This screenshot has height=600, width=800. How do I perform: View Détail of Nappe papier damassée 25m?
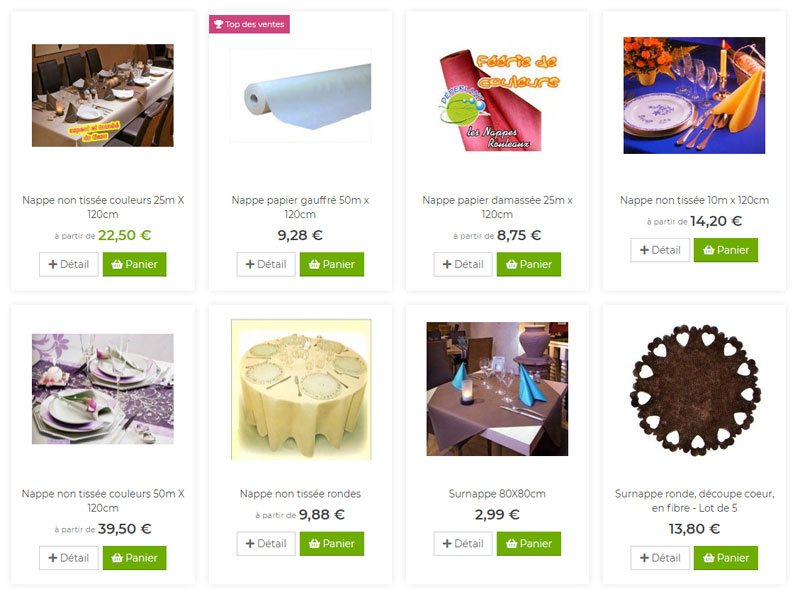click(x=463, y=264)
